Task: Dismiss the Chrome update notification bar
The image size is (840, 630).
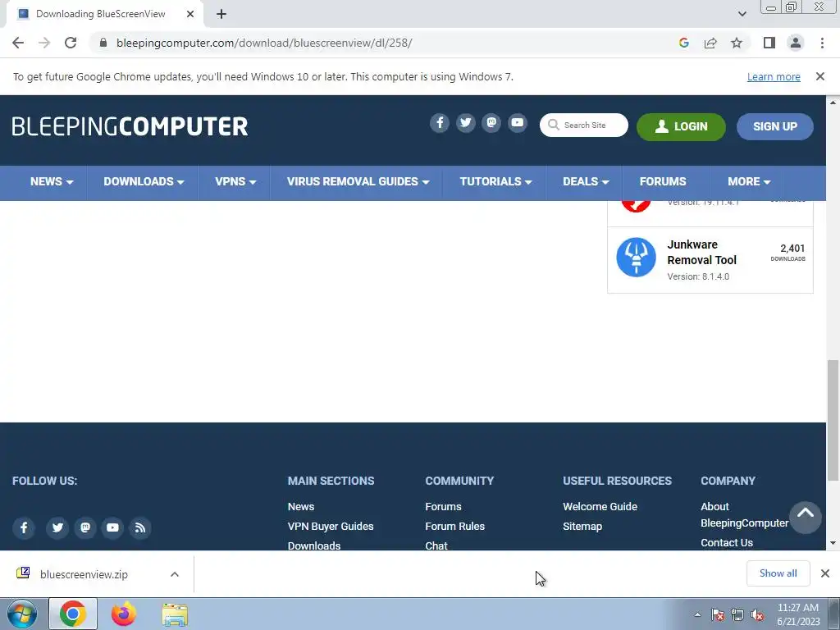Action: coord(819,76)
